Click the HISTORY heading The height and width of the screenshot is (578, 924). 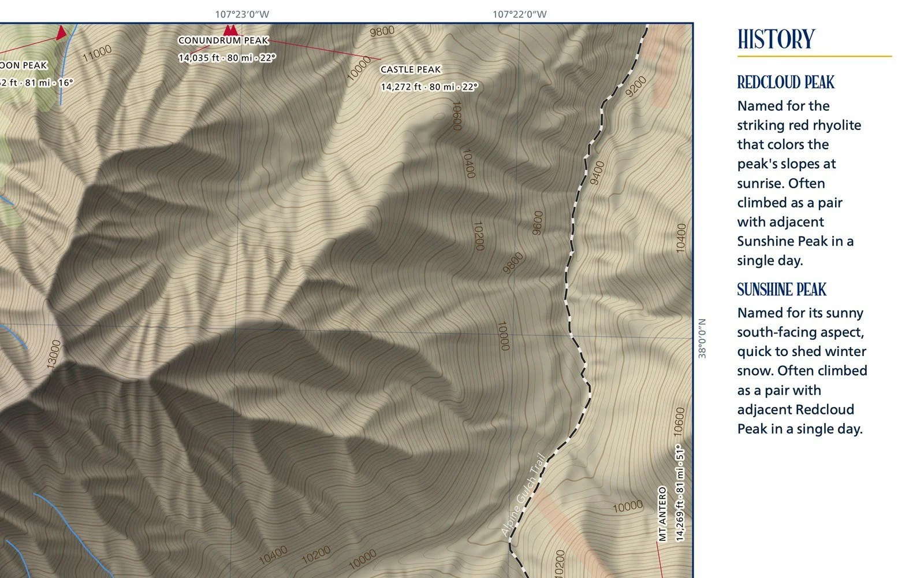(776, 39)
